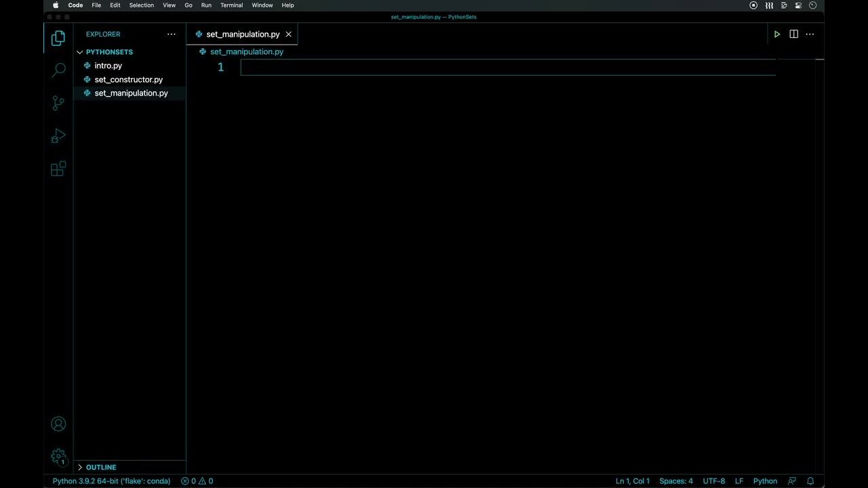Open the Search view in activity bar

[58, 70]
